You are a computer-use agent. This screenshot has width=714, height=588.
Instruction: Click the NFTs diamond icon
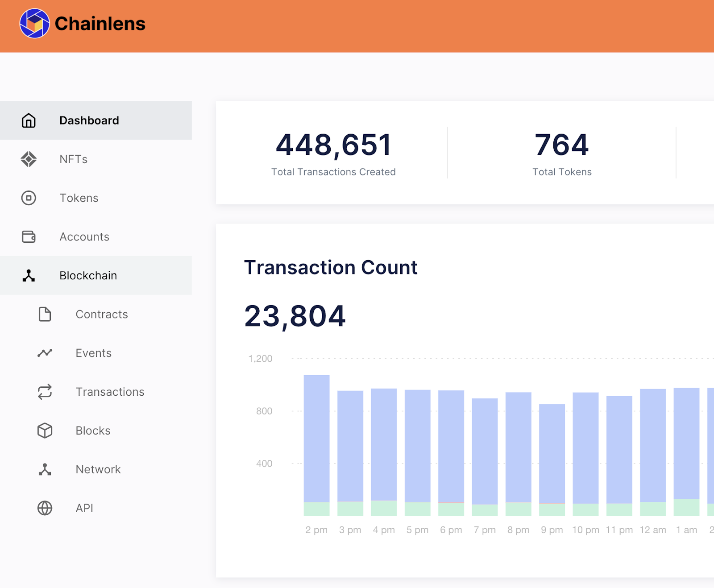point(29,159)
